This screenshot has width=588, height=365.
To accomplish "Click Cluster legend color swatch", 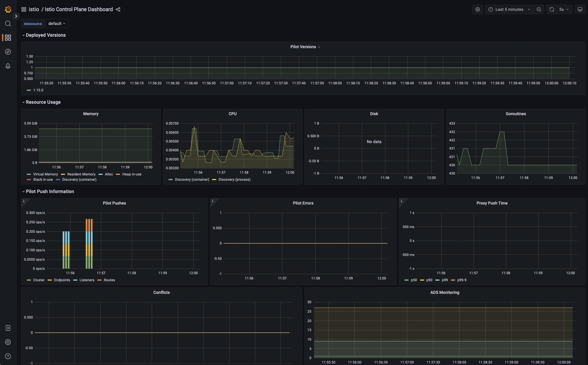I will click(x=29, y=280).
